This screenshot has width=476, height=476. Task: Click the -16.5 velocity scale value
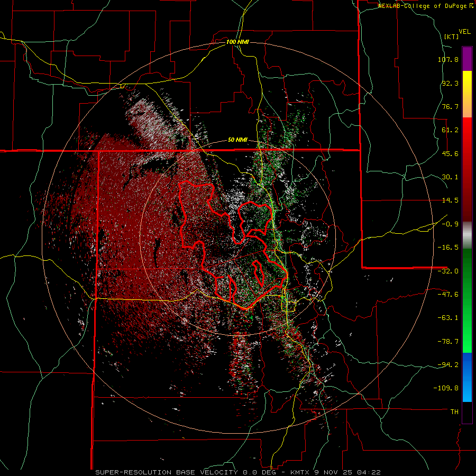[448, 248]
